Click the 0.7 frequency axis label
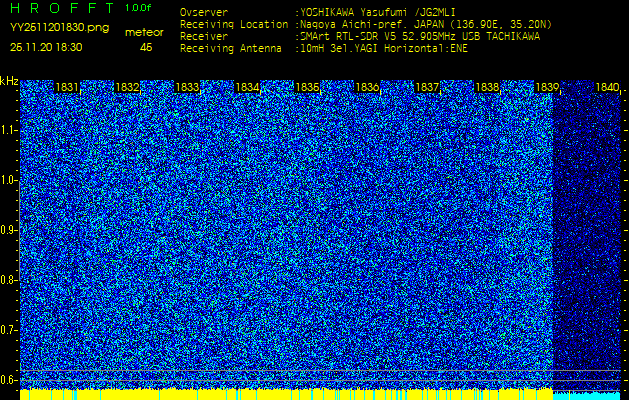 (x=8, y=330)
